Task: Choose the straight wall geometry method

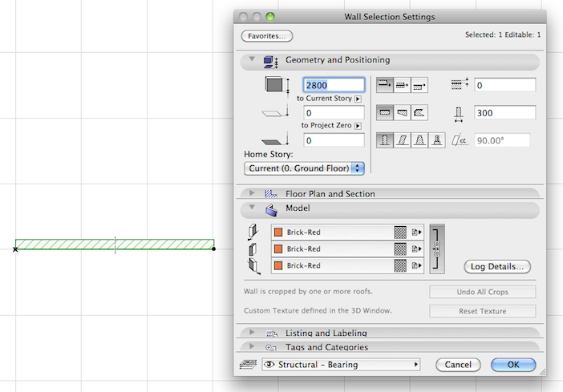Action: tap(384, 113)
